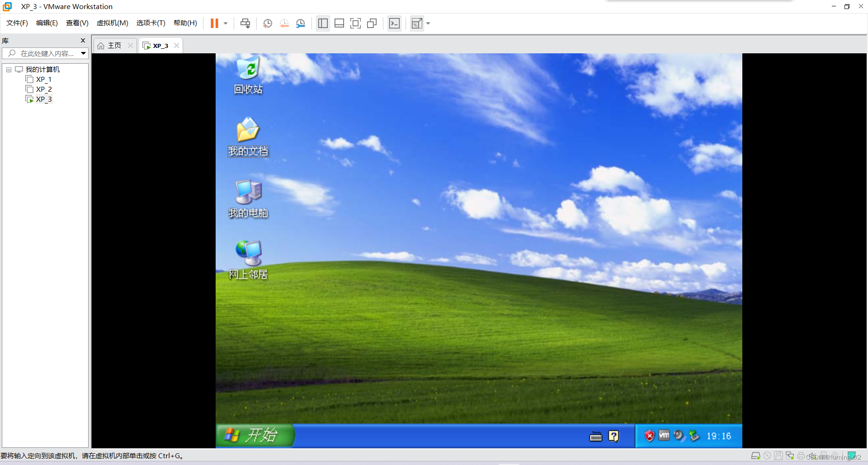Open the library search dropdown arrow
The width and height of the screenshot is (868, 465).
tap(84, 53)
